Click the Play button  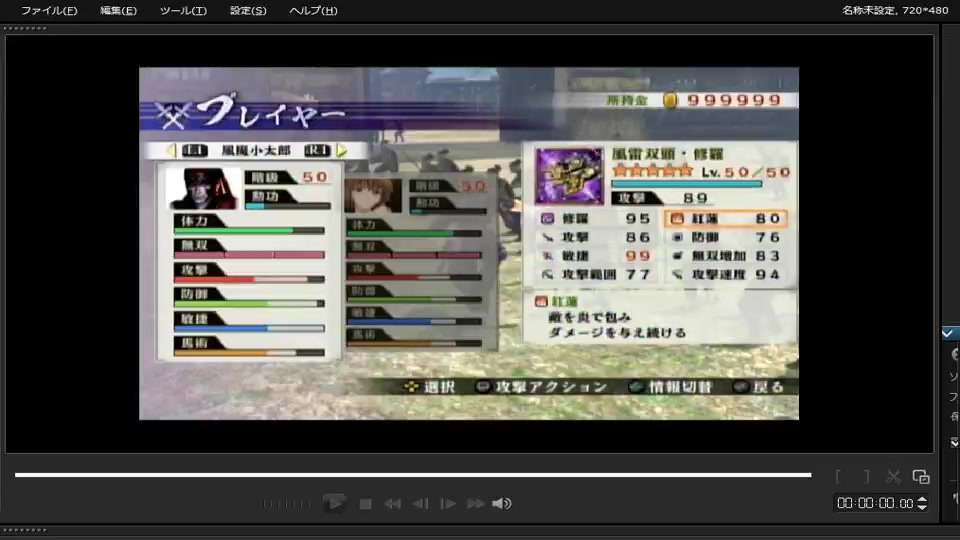334,503
